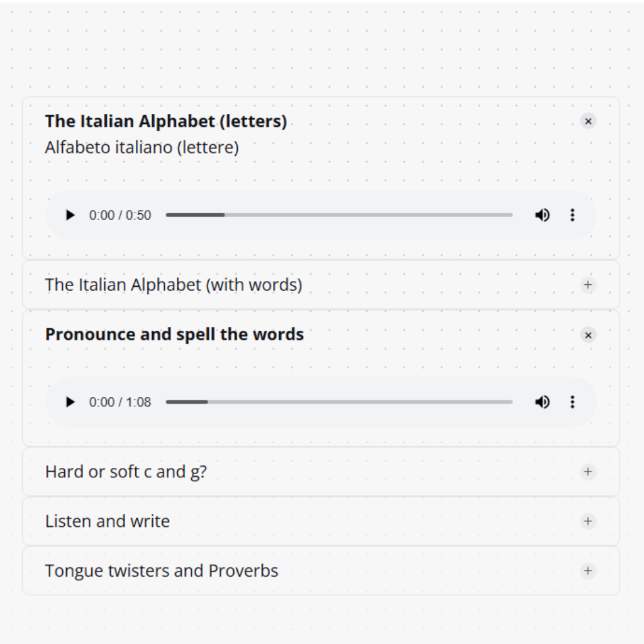This screenshot has height=644, width=644.
Task: Open more options on the 1:08 audio player
Action: 572,402
